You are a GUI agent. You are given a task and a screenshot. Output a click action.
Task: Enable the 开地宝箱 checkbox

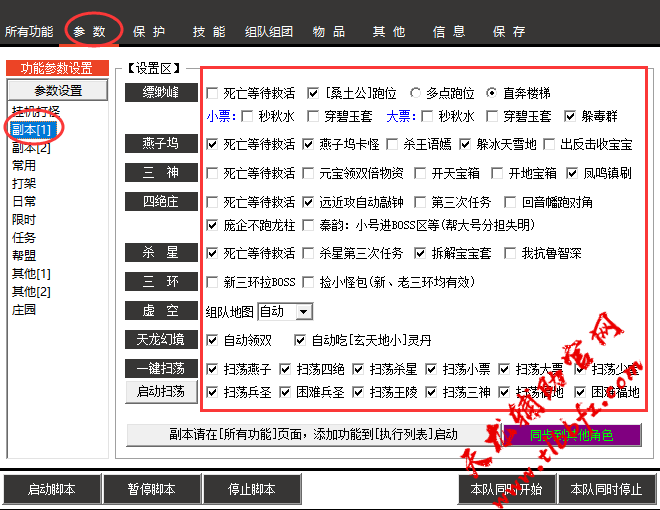[497, 173]
